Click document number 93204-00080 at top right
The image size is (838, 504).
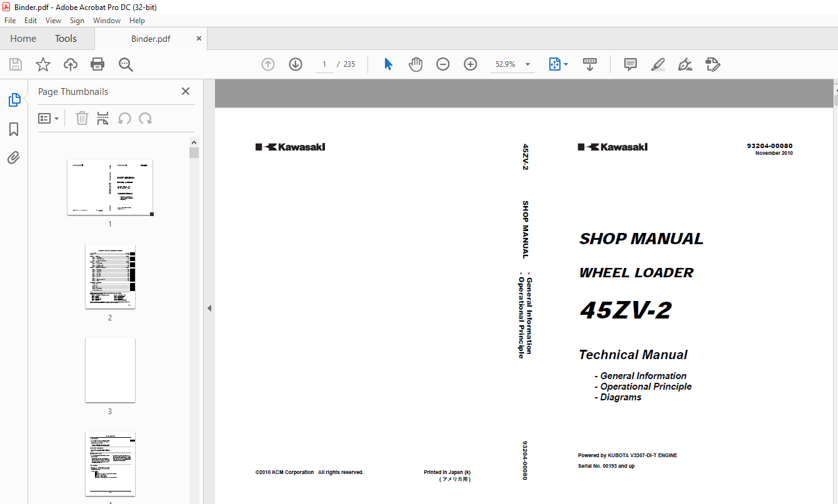tap(769, 146)
